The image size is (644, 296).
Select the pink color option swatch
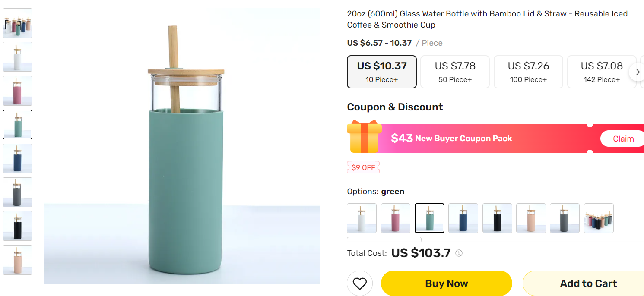tap(396, 218)
